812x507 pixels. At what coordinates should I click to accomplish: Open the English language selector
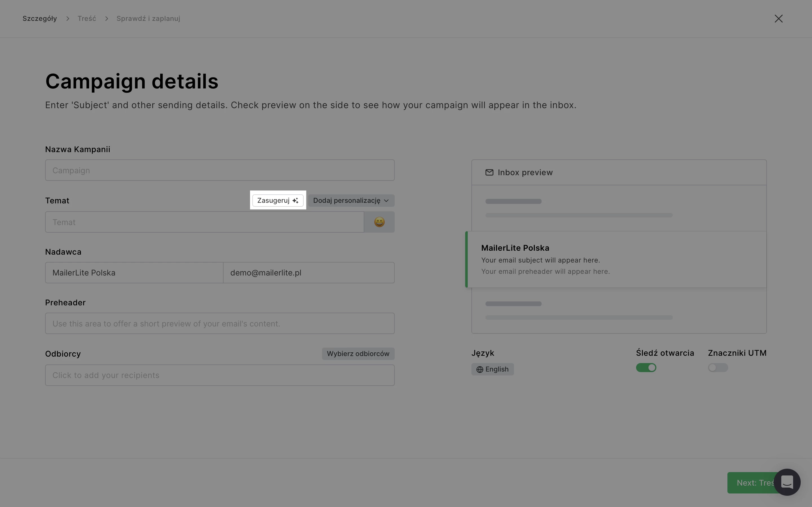pos(492,369)
